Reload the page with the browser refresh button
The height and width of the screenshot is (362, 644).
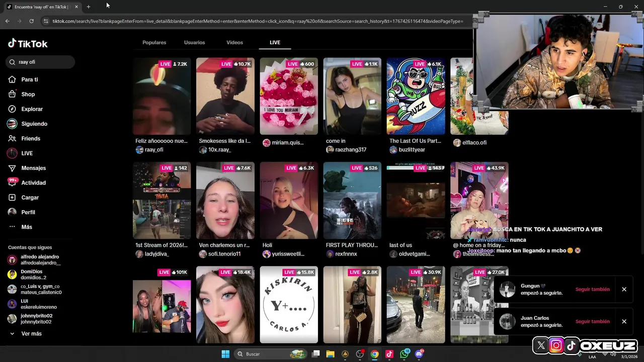point(31,21)
